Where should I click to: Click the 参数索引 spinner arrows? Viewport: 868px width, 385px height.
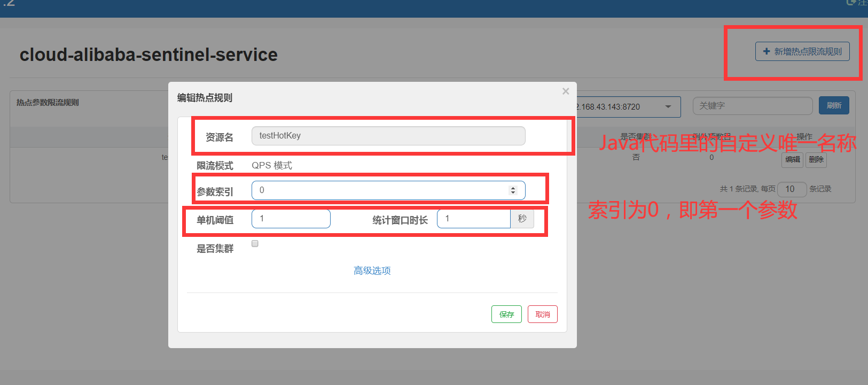(x=513, y=190)
